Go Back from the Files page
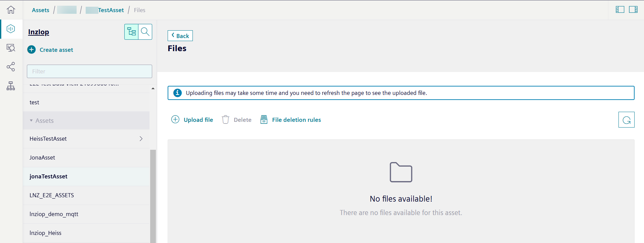Image resolution: width=644 pixels, height=243 pixels. pos(180,36)
